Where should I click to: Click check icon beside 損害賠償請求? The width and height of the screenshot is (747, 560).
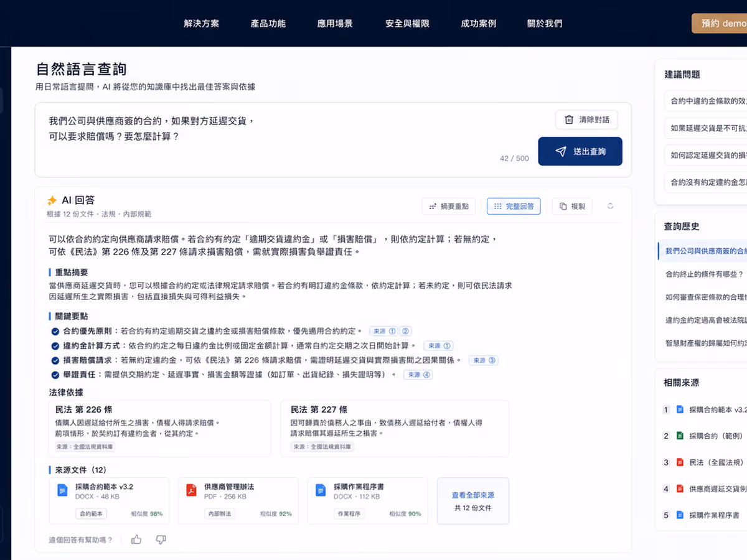[55, 360]
